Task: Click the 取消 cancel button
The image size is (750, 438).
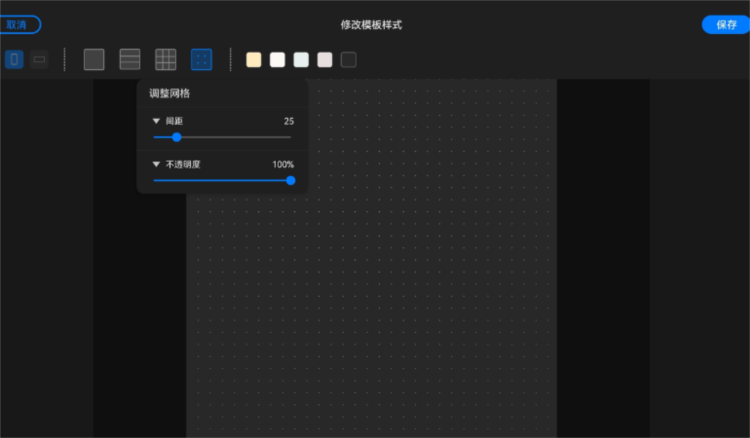Action: coord(18,24)
